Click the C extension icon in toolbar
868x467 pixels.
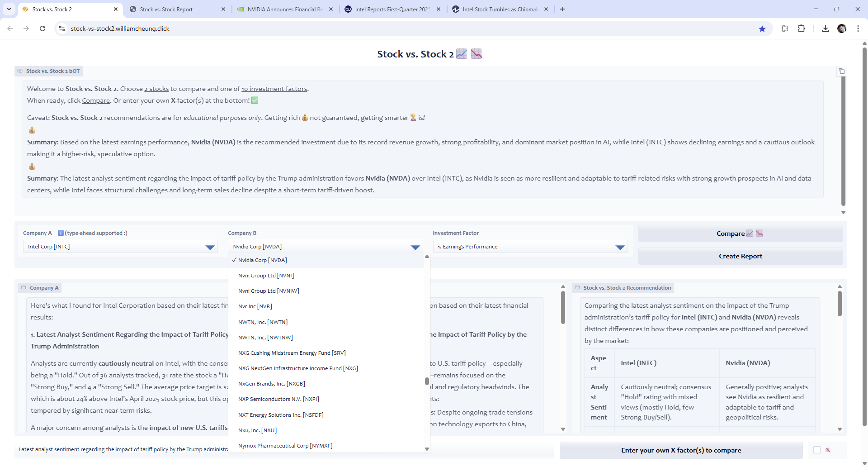click(785, 29)
